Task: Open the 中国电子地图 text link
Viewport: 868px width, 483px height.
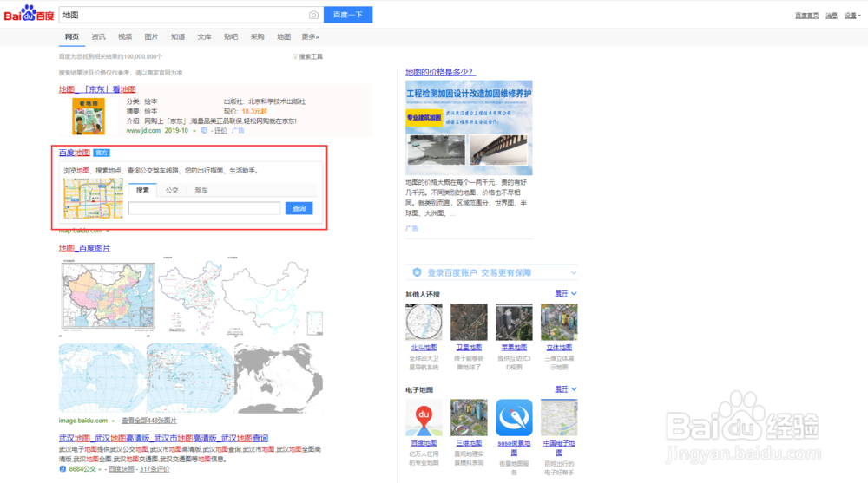Action: (559, 447)
